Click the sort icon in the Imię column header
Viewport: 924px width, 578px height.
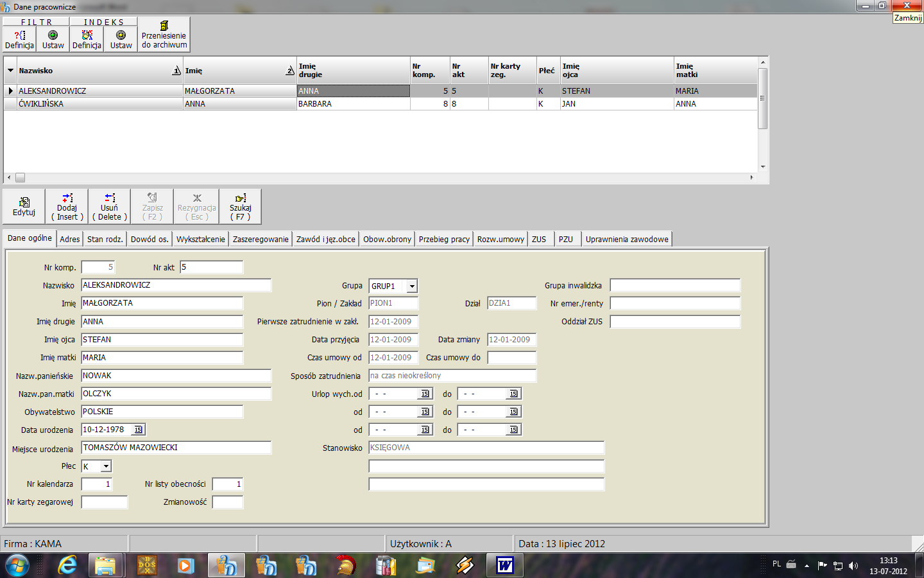(290, 71)
